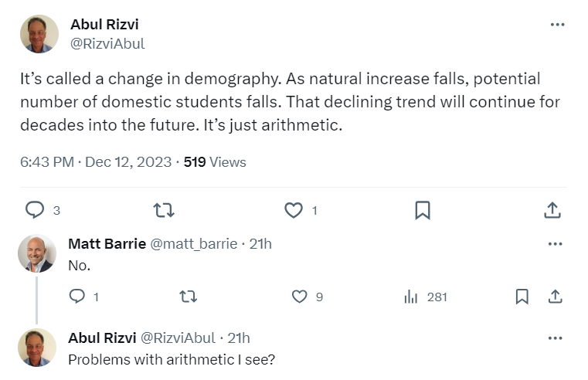
Task: Like the main demography tweet
Action: tap(293, 209)
